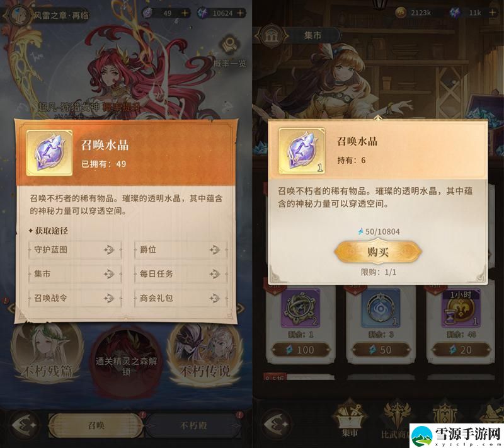Open 召唤战令 acquisition route

pyautogui.click(x=75, y=298)
